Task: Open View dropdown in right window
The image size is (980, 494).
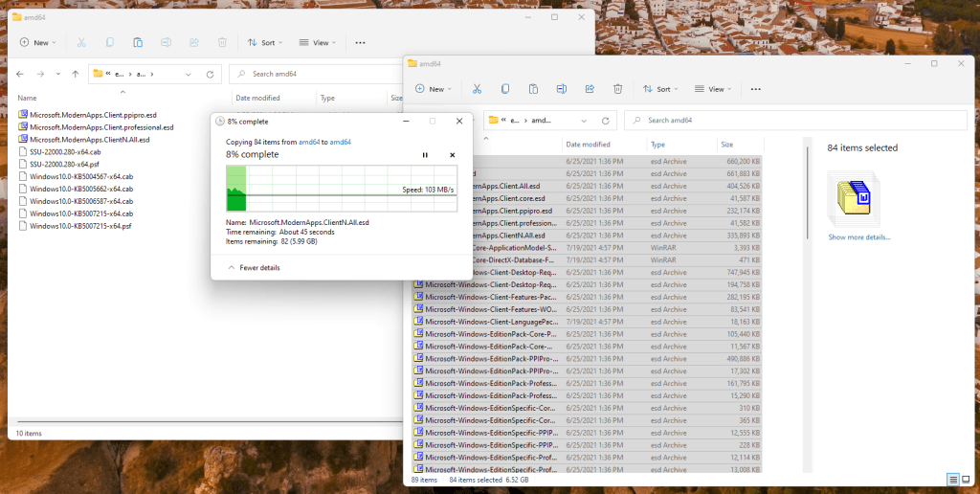Action: 713,89
